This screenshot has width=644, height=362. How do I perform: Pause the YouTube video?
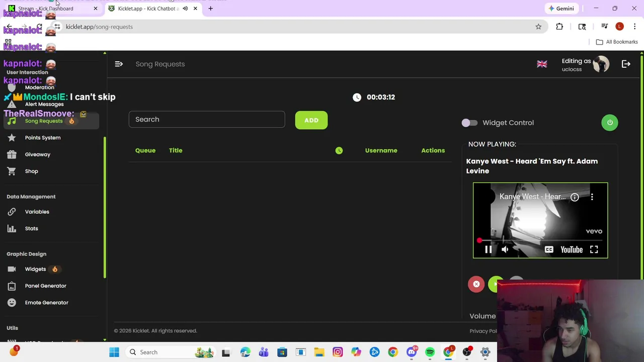[488, 249]
